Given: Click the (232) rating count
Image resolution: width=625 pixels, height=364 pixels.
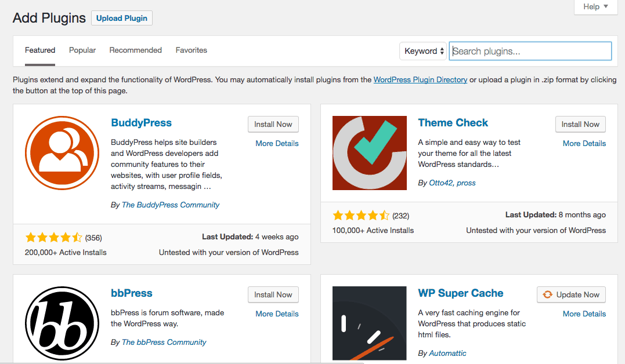Looking at the screenshot, I should (x=400, y=216).
